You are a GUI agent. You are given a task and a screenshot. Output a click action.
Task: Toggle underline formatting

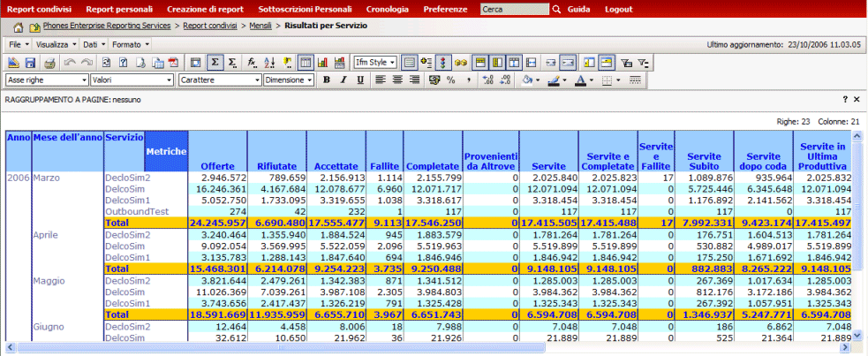pos(360,80)
